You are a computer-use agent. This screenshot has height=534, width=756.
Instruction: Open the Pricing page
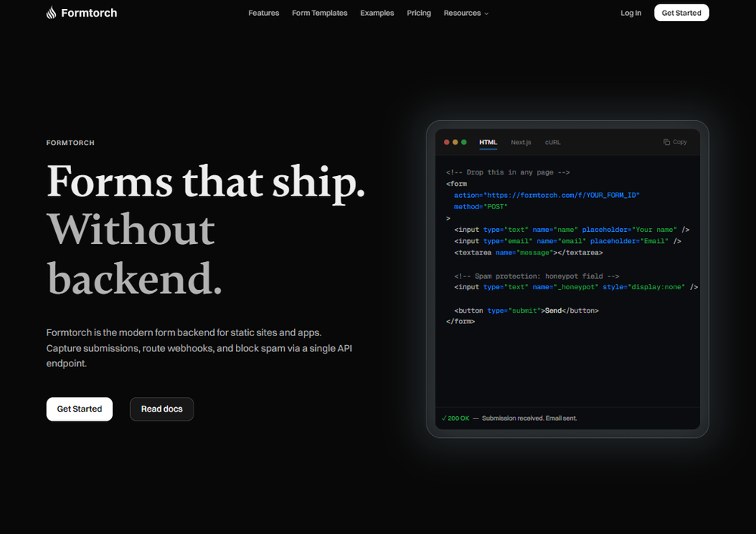coord(419,13)
